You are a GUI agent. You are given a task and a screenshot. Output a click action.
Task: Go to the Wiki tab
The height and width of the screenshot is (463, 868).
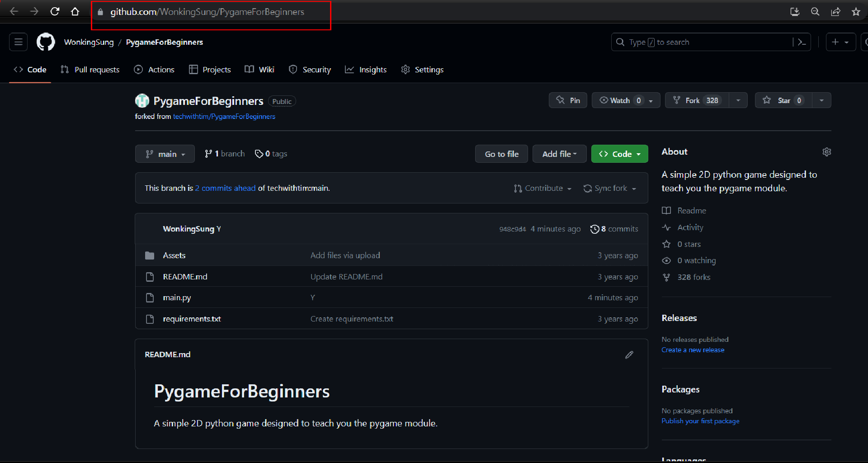[259, 70]
